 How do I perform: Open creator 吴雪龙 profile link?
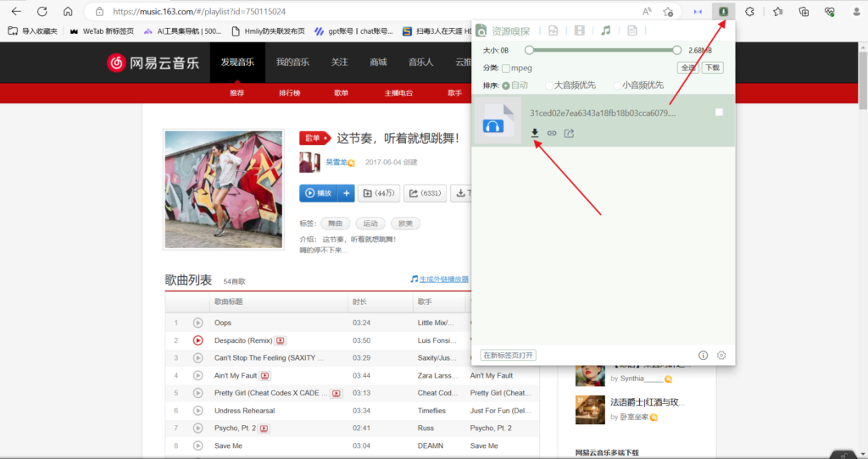click(x=336, y=163)
